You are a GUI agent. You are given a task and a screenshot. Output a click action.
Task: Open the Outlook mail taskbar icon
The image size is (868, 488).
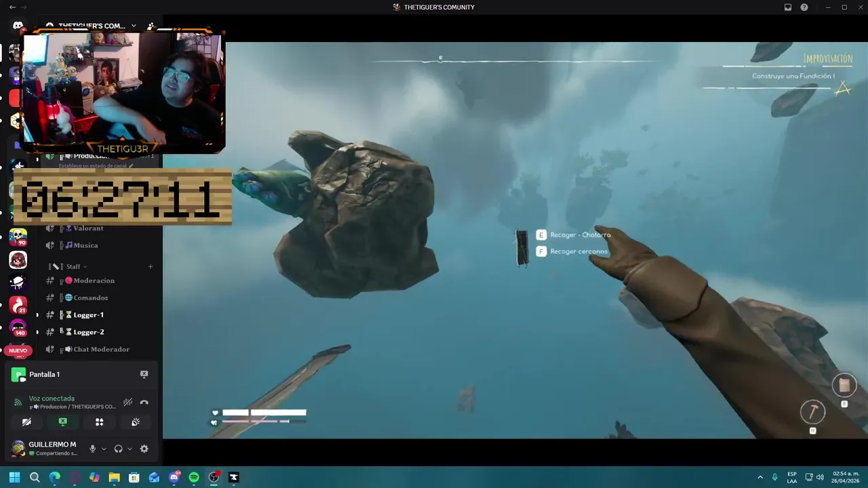pos(154,477)
